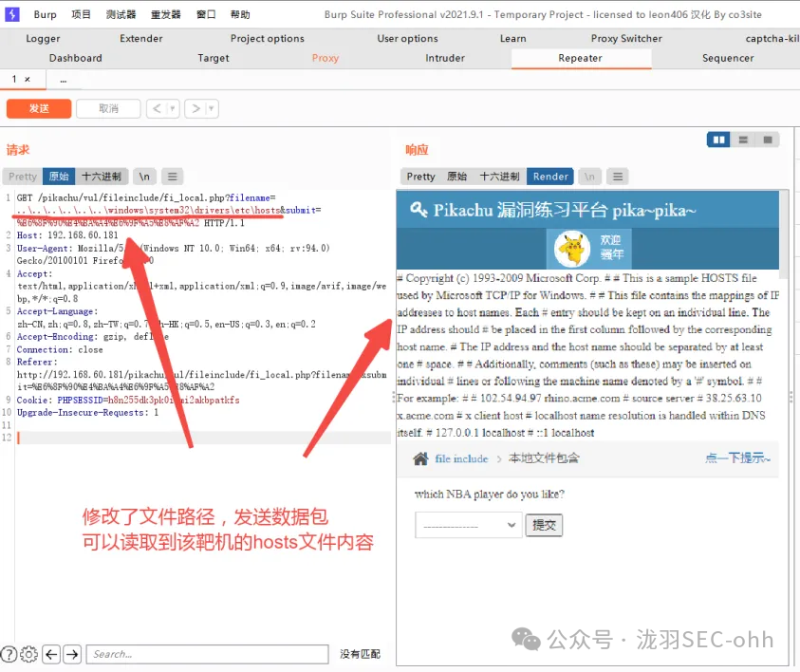The height and width of the screenshot is (672, 800).
Task: Click the 取消 cancel button
Action: click(x=108, y=109)
